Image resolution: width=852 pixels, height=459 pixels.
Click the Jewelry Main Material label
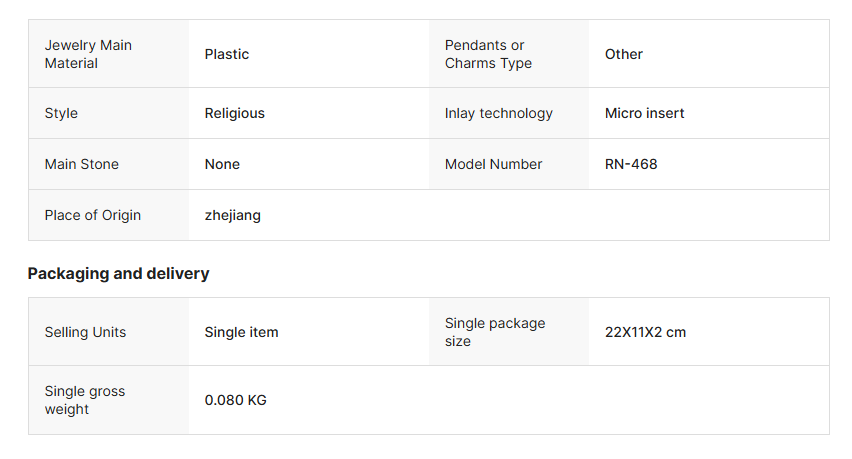pos(88,54)
